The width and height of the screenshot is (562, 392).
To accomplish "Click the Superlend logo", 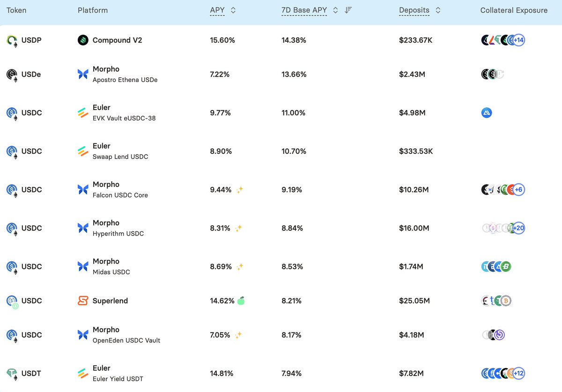I will 83,301.
